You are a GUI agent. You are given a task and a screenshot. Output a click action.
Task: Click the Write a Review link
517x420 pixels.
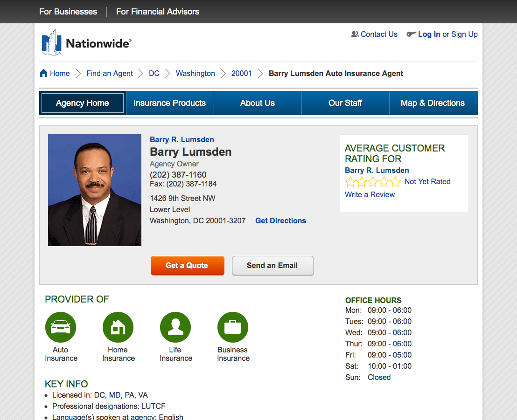[370, 194]
